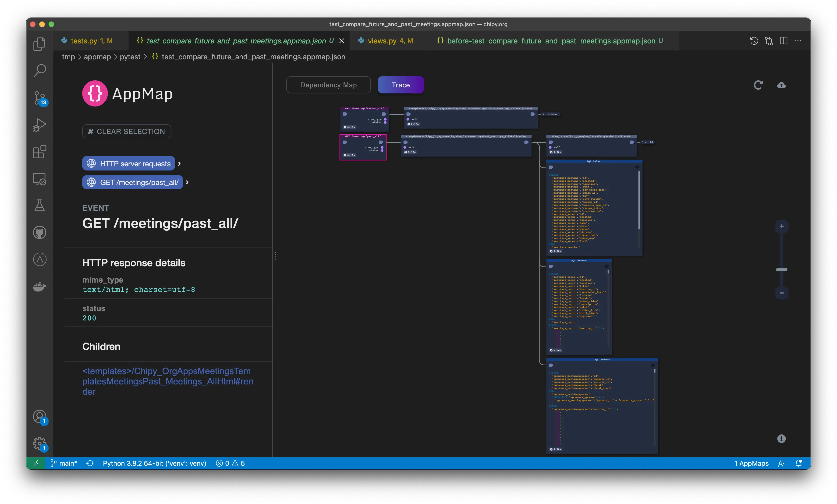This screenshot has height=504, width=837.
Task: Select the ShinyNavbarHtml#render template node
Action: 592,146
